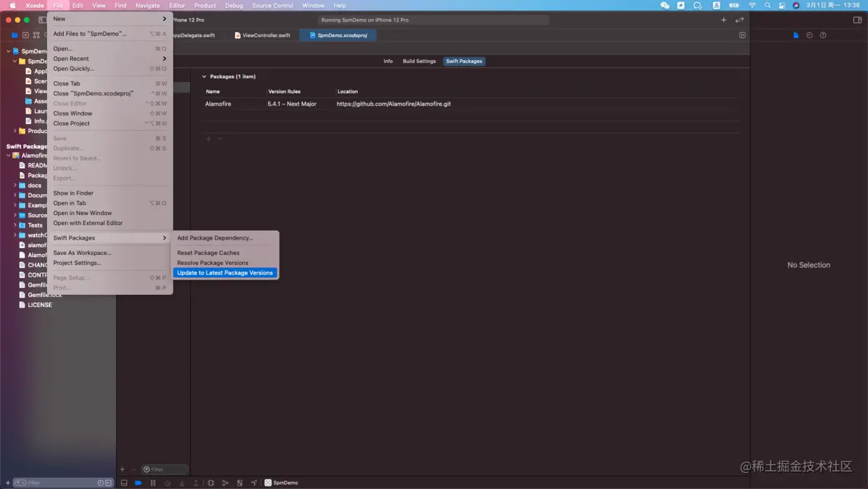Collapse the SpmDemo project root
Screen dimensions: 868x489
point(8,51)
